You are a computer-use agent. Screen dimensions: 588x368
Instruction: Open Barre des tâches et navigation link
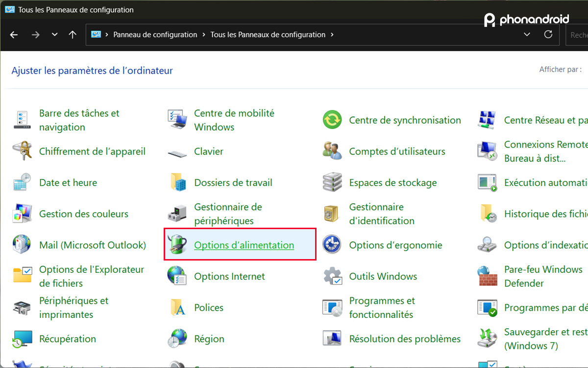[79, 120]
